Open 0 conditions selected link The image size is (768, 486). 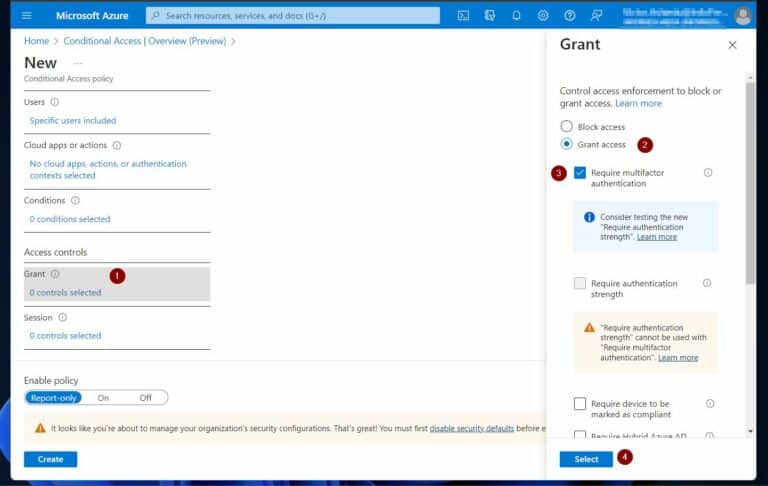pos(70,219)
